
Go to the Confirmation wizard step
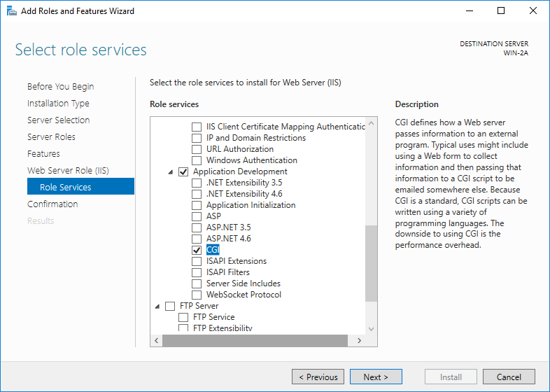(x=52, y=204)
